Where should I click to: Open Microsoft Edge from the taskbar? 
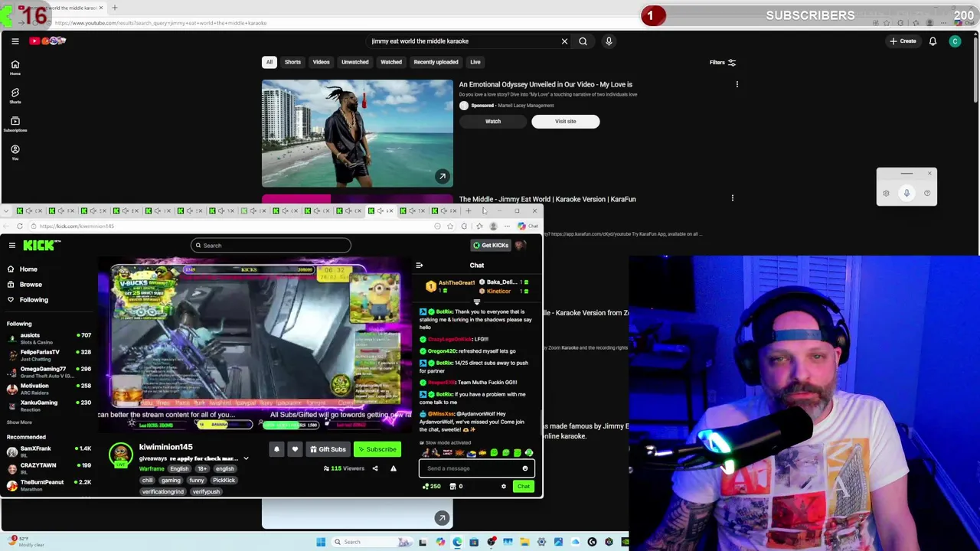pos(457,542)
